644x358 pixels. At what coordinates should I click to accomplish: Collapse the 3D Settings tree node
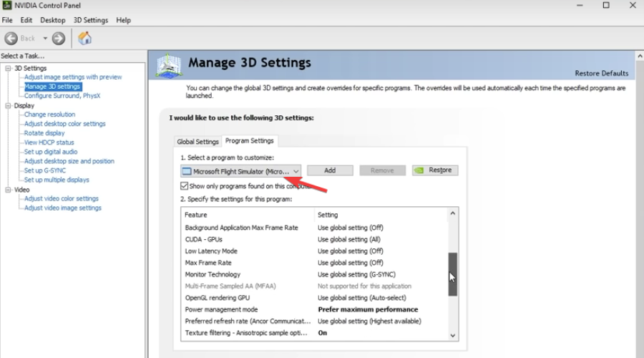tap(8, 68)
